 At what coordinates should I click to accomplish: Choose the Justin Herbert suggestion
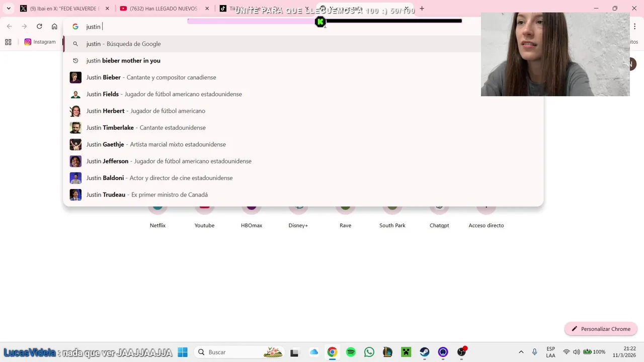303,111
